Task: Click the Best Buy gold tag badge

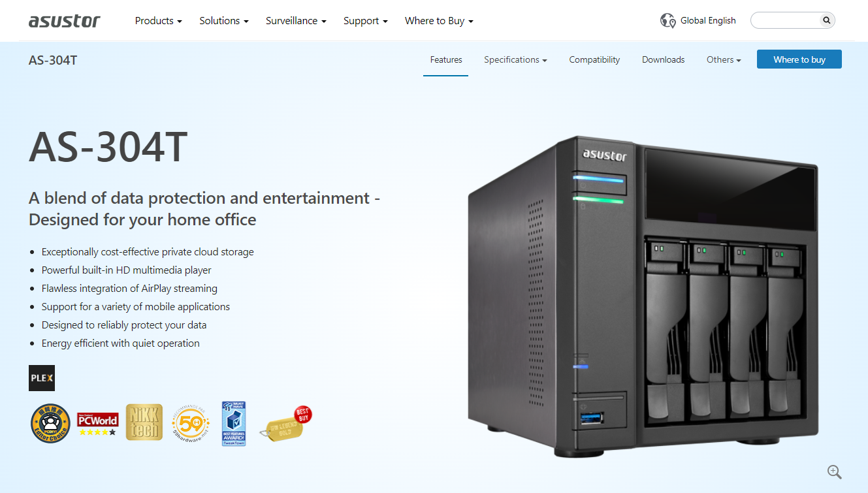Action: click(x=286, y=423)
